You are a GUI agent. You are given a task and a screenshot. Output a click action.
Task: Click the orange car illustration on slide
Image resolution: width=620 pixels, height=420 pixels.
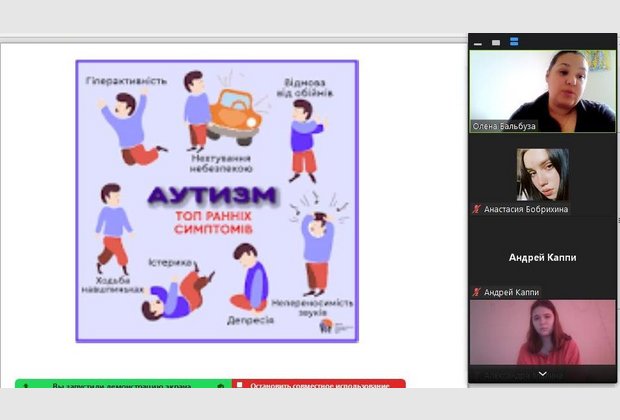[x=235, y=117]
